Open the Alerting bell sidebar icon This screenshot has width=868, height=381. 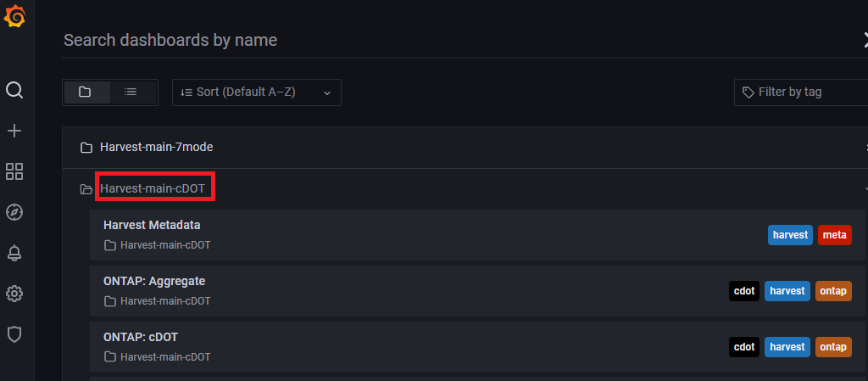coord(14,253)
